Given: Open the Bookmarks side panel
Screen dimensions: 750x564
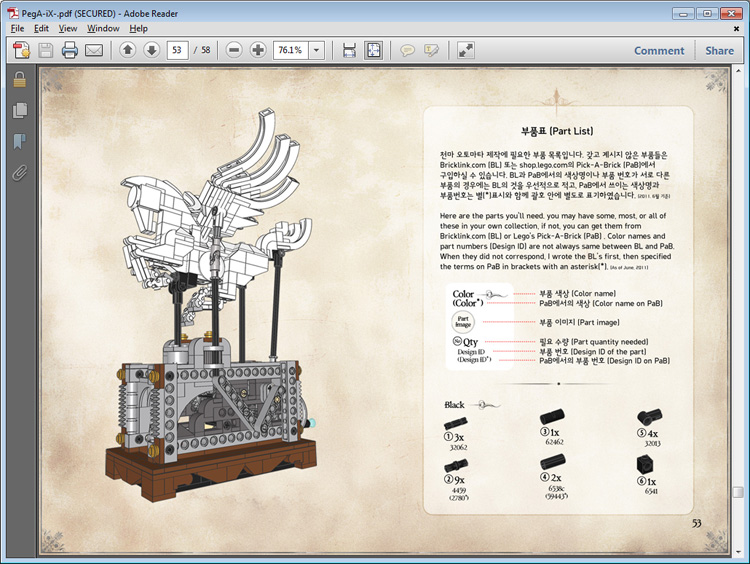Looking at the screenshot, I should (x=19, y=141).
